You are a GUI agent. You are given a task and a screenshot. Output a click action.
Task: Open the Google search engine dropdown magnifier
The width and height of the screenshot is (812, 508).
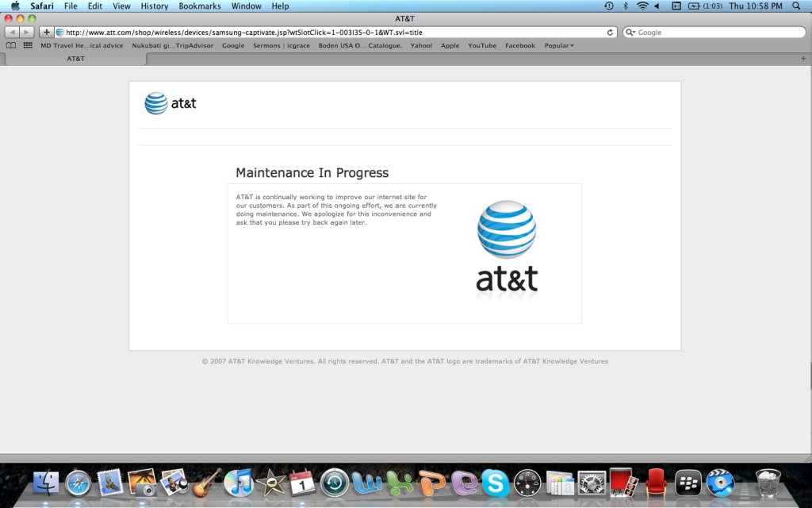630,32
